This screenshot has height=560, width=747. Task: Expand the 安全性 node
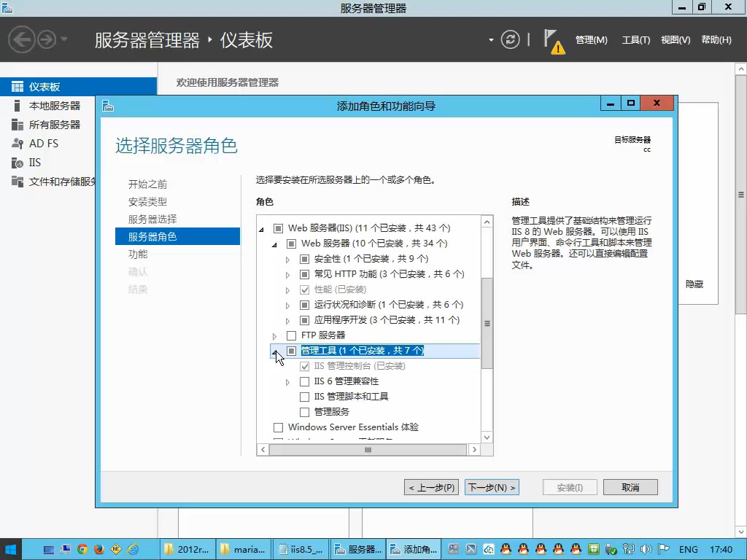pyautogui.click(x=287, y=260)
